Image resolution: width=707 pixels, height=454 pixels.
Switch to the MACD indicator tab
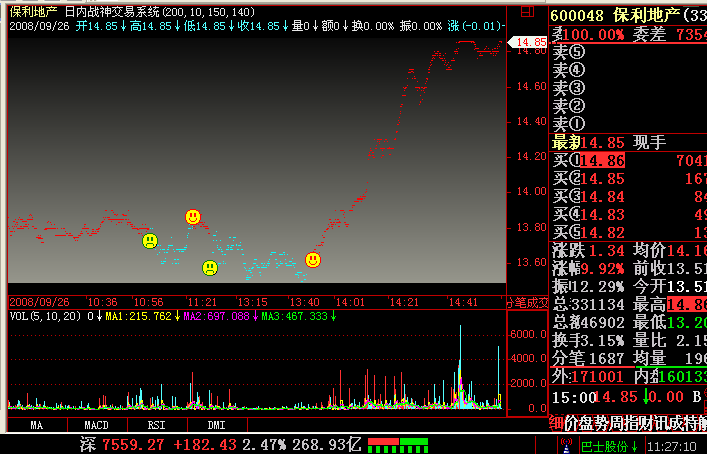96,425
